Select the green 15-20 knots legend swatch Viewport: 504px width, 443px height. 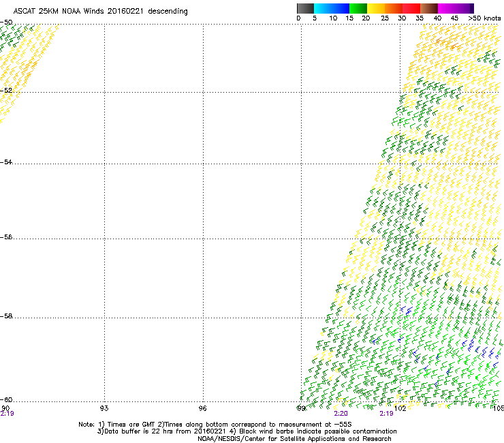click(358, 8)
